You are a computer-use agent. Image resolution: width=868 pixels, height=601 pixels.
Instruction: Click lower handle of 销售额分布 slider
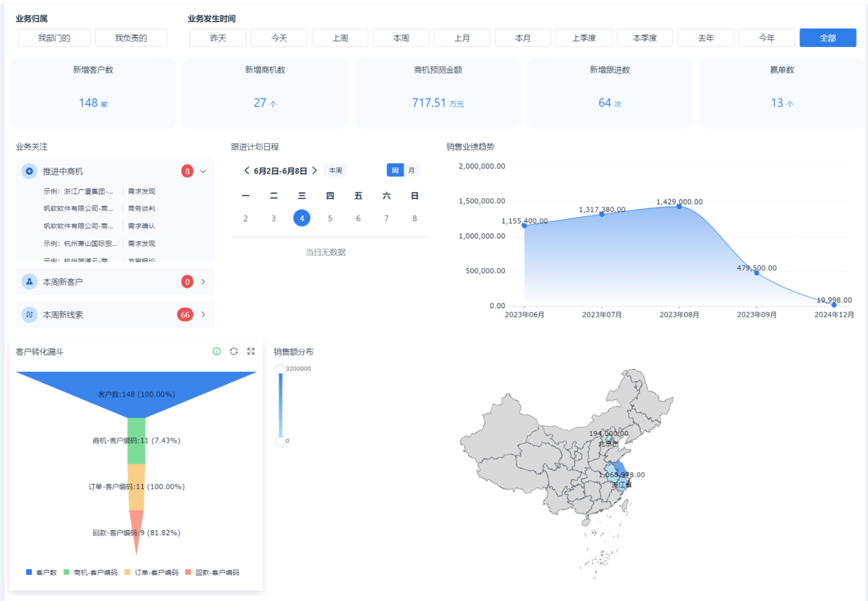[280, 440]
